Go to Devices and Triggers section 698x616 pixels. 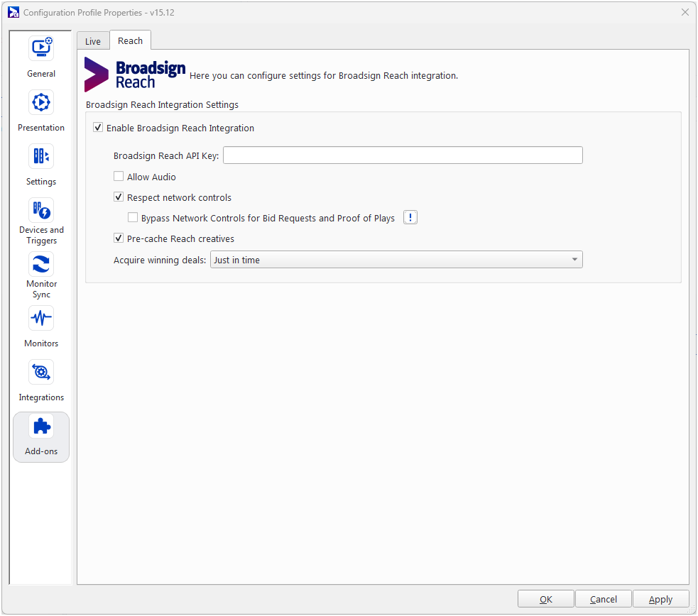pos(41,210)
